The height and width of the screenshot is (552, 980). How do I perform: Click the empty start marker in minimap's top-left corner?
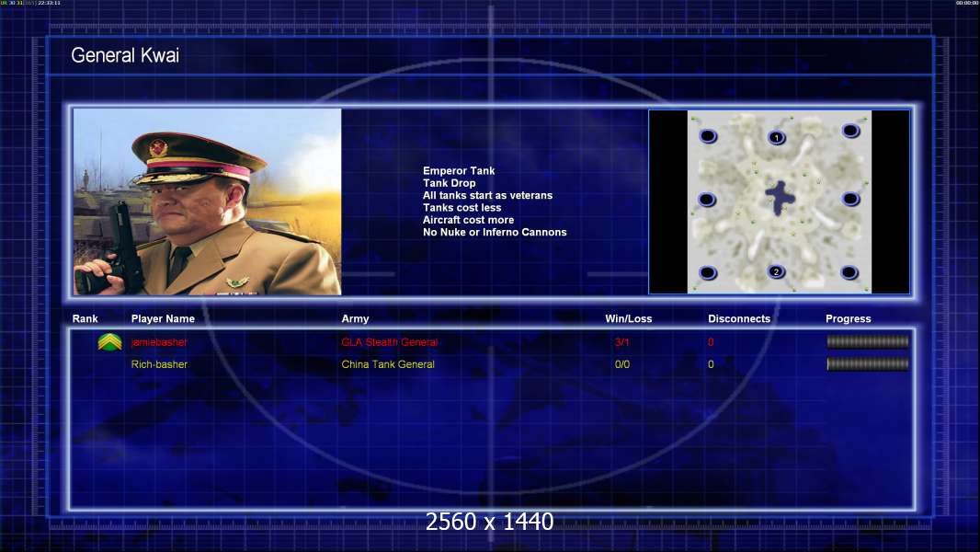click(708, 136)
